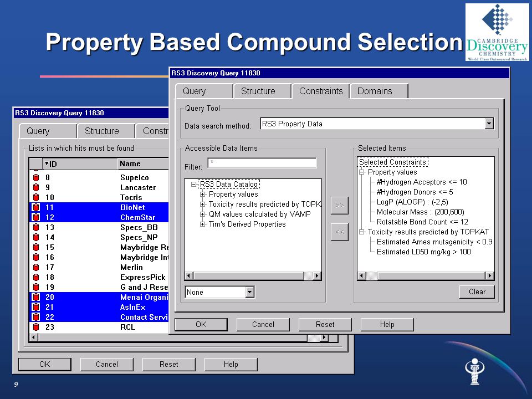The height and width of the screenshot is (399, 532).
Task: Click Cancel in the back window
Action: [x=107, y=365]
